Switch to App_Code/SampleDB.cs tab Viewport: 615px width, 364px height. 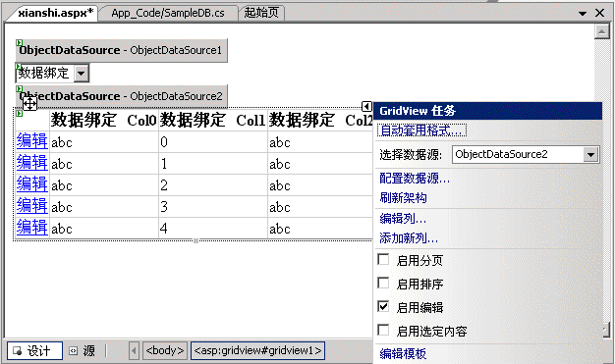pyautogui.click(x=168, y=13)
